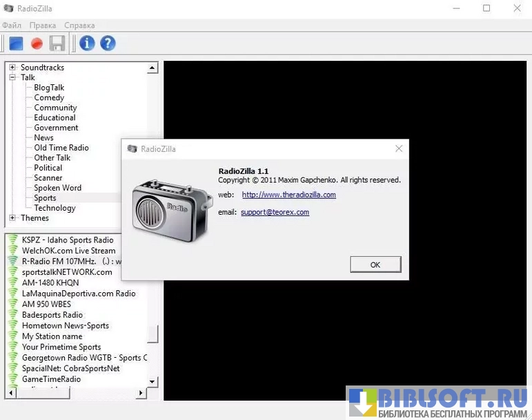Click the blue Stop playback toolbar button

15,44
